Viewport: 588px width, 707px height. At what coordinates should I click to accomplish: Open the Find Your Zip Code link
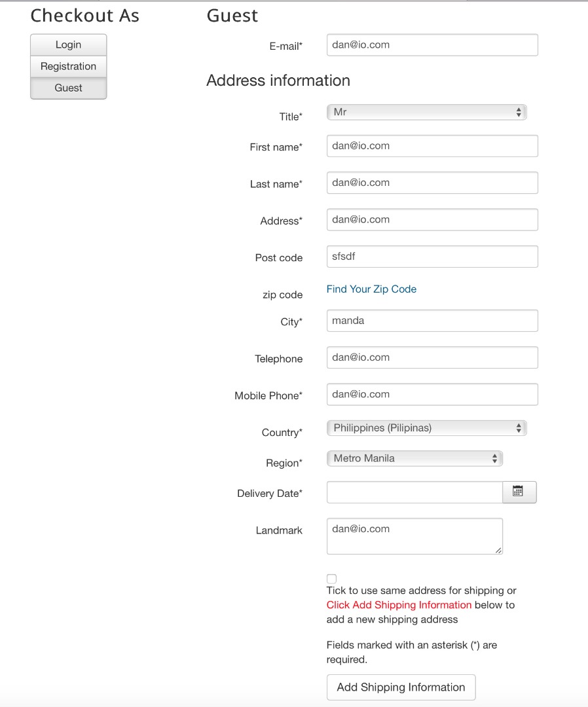click(371, 289)
